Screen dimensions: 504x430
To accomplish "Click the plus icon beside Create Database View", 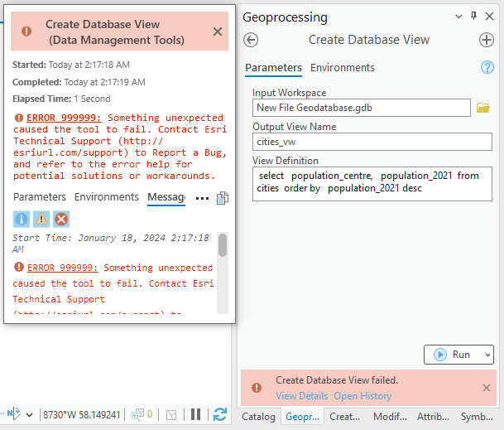I will [487, 40].
